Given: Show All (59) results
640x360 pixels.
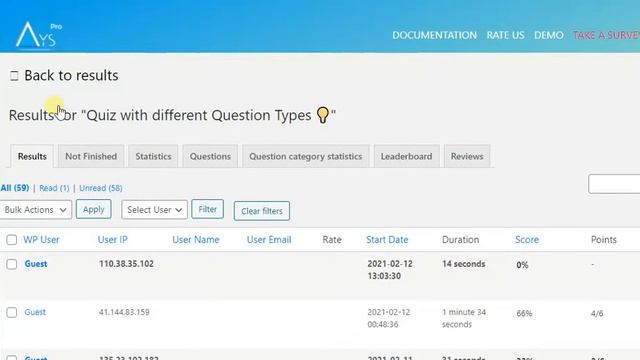Looking at the screenshot, I should tap(15, 188).
